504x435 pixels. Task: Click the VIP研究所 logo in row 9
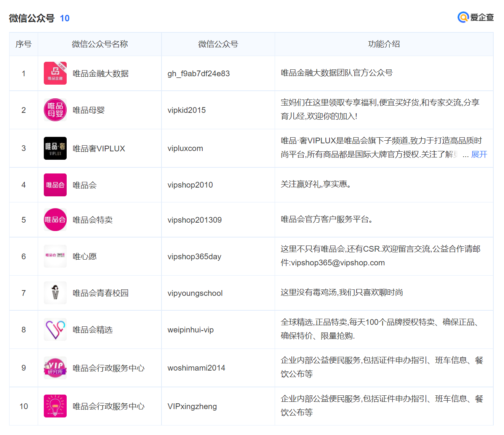[x=55, y=368]
